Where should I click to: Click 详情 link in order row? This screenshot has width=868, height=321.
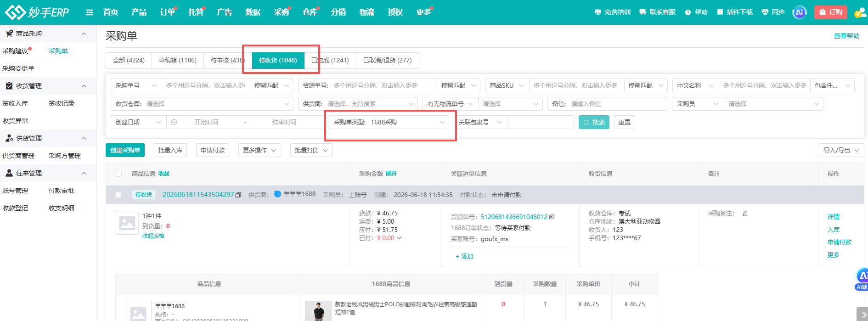pyautogui.click(x=834, y=217)
